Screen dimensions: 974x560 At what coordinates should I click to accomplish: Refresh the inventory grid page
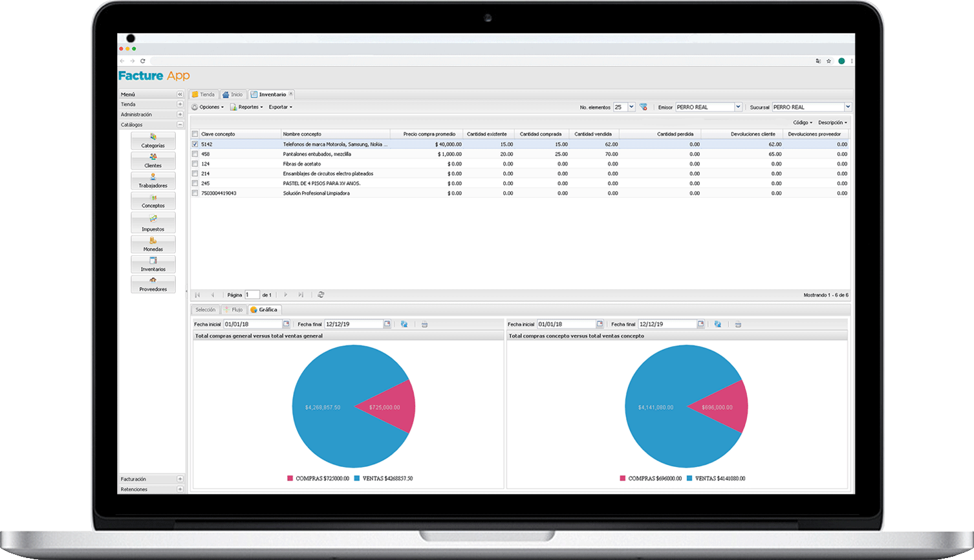point(321,295)
